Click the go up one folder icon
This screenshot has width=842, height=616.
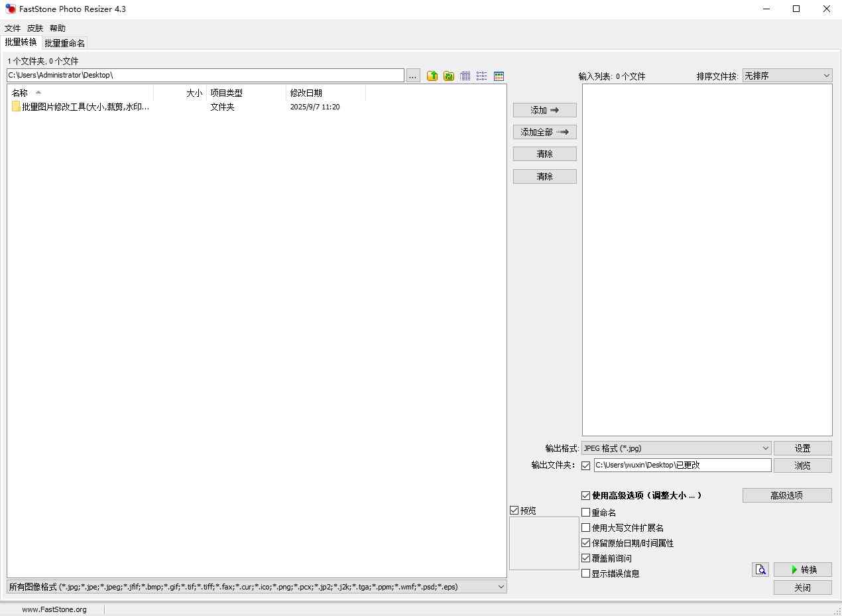(x=432, y=76)
